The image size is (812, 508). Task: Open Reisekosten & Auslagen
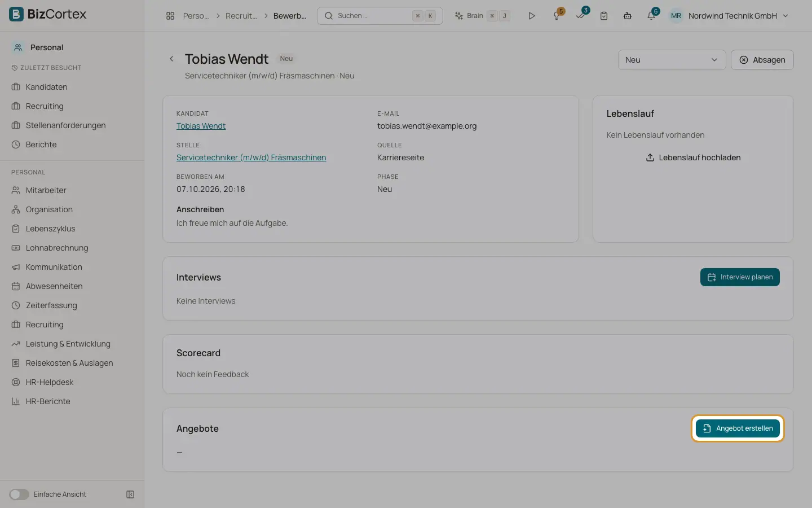[x=69, y=363]
